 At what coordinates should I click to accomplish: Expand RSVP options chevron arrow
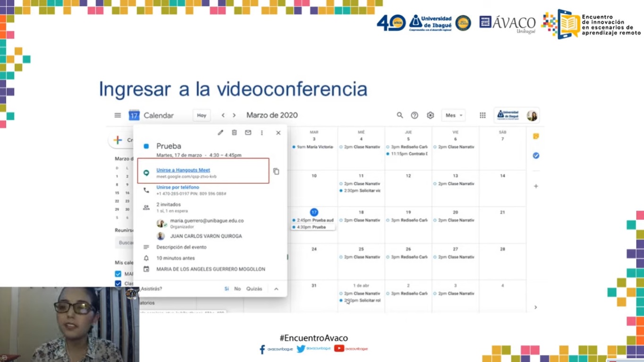tap(276, 289)
